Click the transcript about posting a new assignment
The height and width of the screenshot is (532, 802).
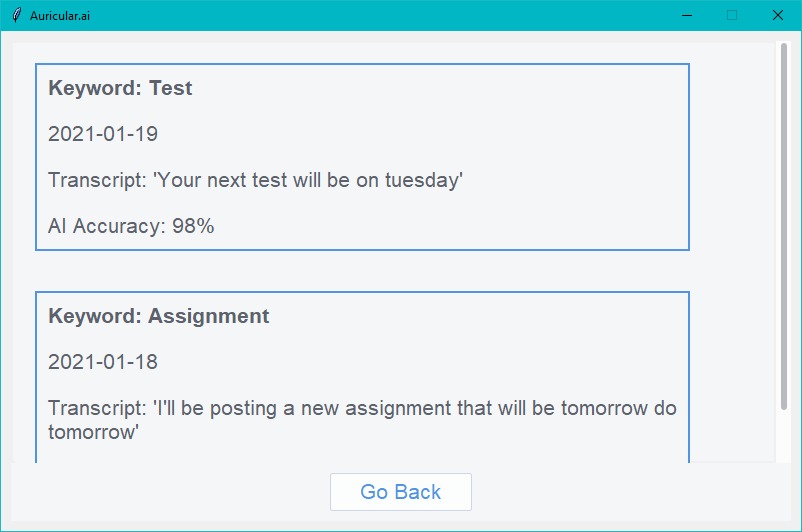tap(362, 420)
